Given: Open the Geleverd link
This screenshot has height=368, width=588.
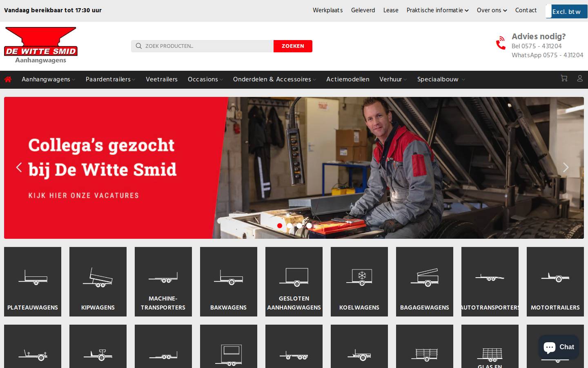Looking at the screenshot, I should coord(363,10).
